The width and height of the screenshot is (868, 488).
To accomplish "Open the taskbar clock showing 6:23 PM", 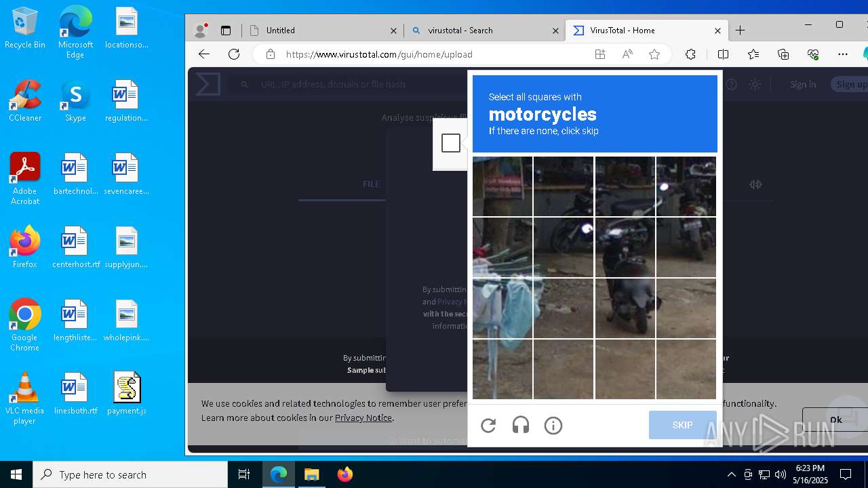I will pos(810,474).
